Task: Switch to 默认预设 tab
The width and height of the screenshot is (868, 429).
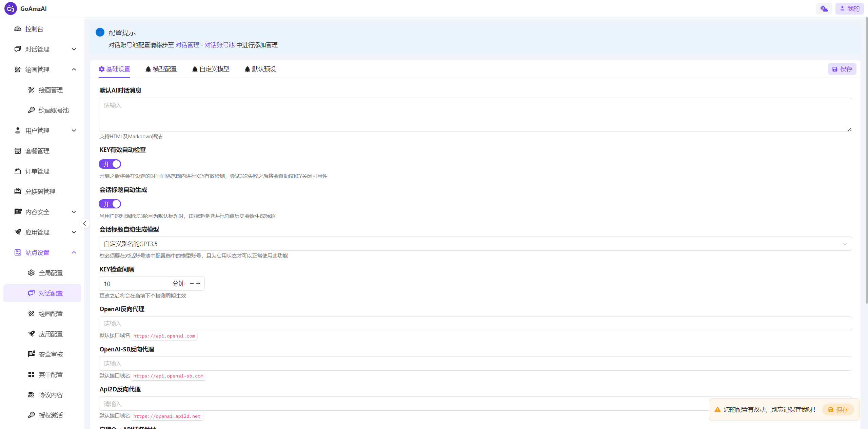Action: (260, 69)
